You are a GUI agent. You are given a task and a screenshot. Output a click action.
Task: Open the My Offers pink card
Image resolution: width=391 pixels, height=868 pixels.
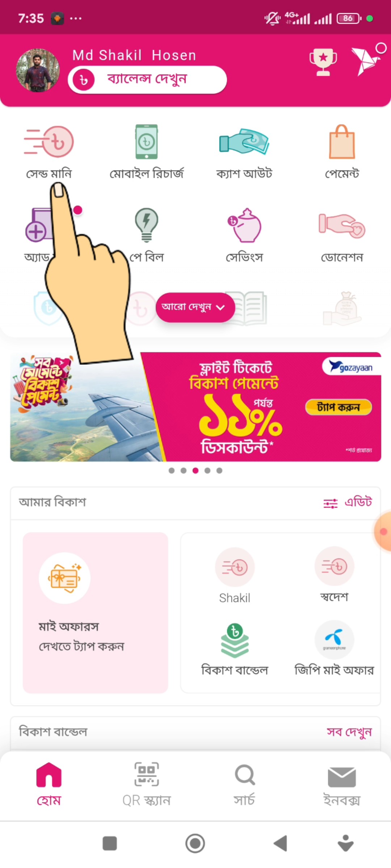(96, 613)
